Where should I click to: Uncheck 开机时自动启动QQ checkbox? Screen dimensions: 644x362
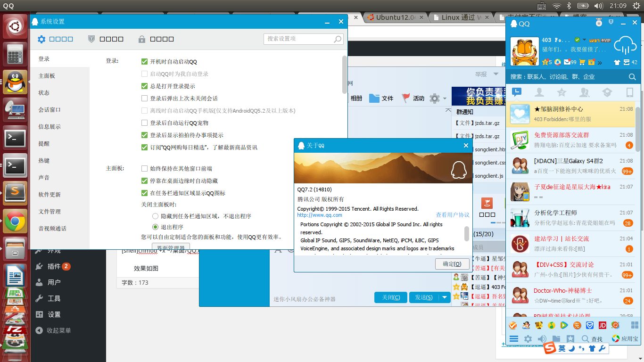[145, 62]
